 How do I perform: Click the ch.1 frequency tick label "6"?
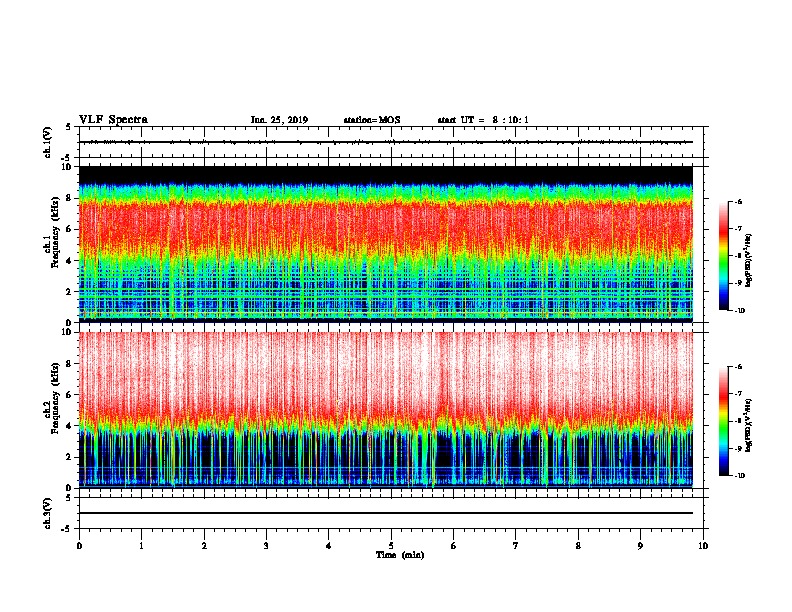[x=69, y=229]
